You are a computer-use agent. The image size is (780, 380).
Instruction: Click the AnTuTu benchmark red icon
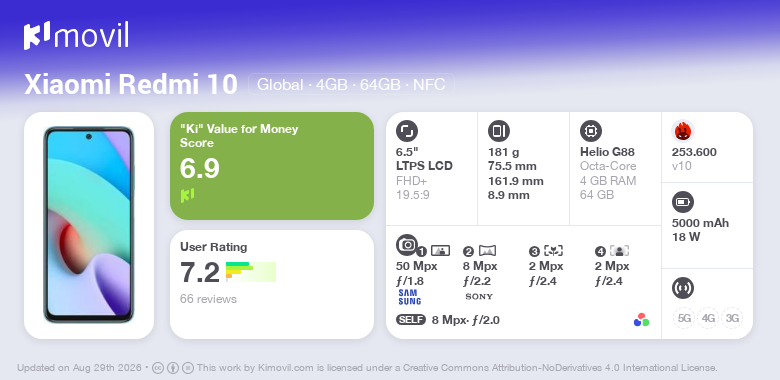click(x=683, y=131)
